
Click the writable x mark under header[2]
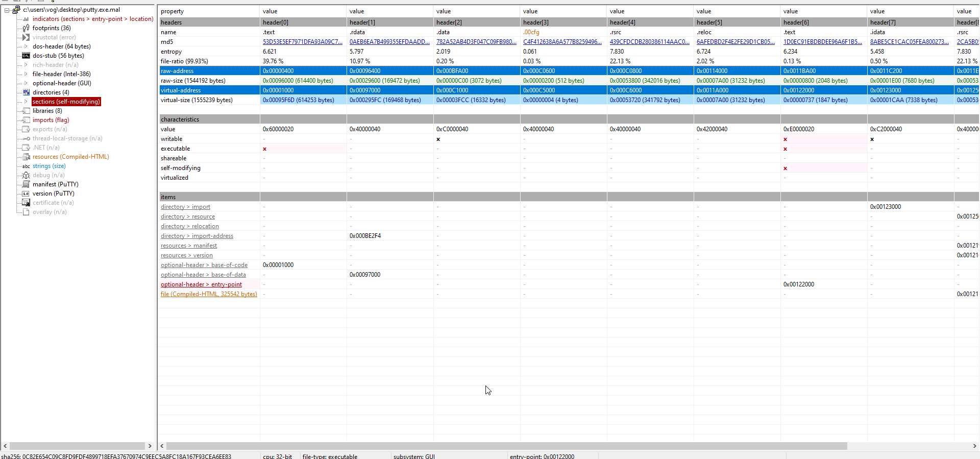pos(438,139)
